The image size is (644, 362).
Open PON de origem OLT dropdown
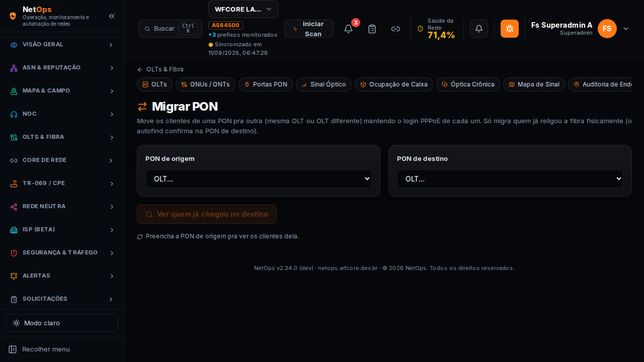coord(259,178)
